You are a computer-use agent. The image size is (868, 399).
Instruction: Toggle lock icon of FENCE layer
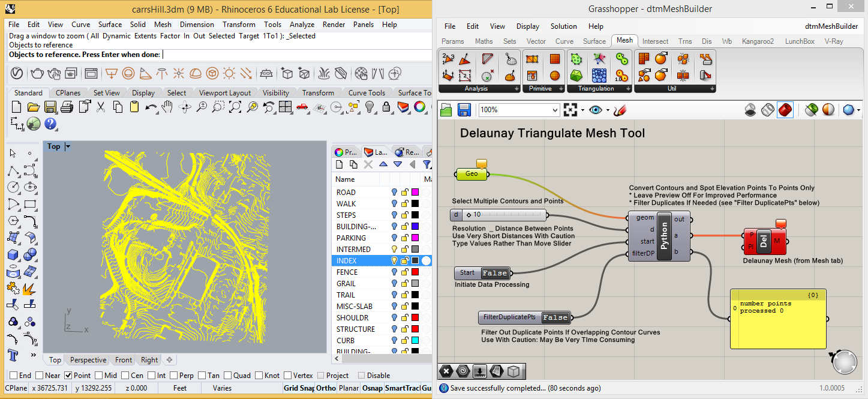404,272
